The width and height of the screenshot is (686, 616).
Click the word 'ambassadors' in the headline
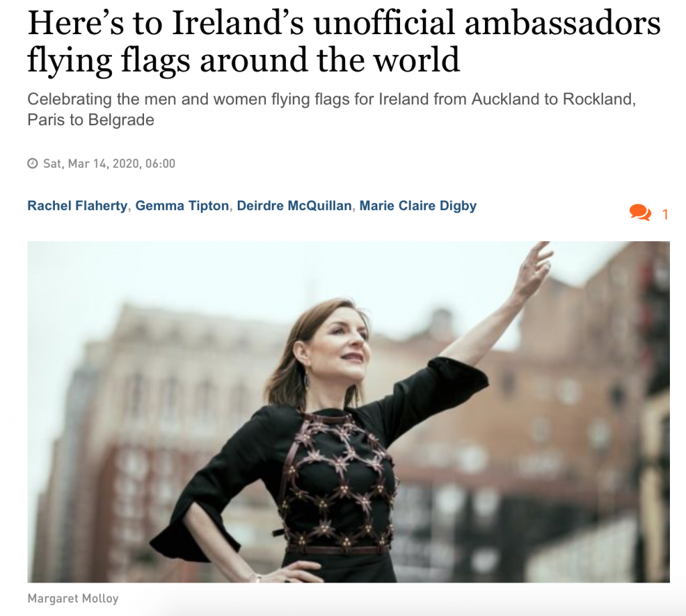pyautogui.click(x=563, y=23)
